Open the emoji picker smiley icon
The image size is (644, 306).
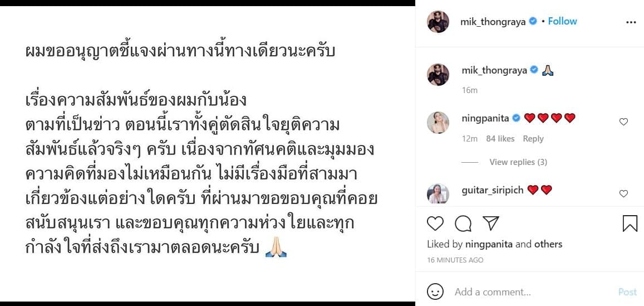(435, 292)
